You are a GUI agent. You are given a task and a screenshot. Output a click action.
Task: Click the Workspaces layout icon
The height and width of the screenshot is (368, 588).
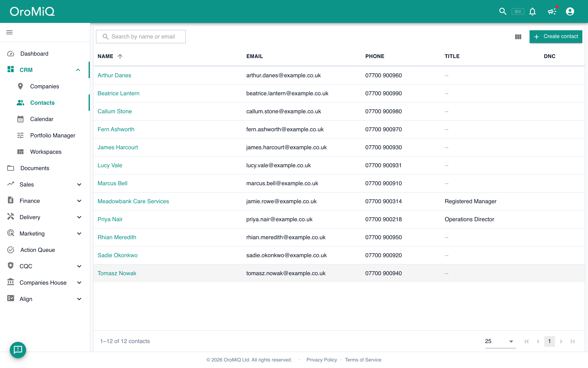pyautogui.click(x=20, y=152)
